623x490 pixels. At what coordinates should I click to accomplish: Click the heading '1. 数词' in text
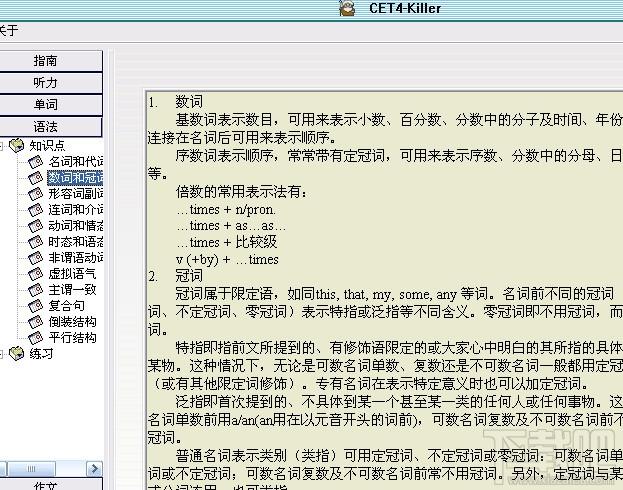pyautogui.click(x=175, y=102)
